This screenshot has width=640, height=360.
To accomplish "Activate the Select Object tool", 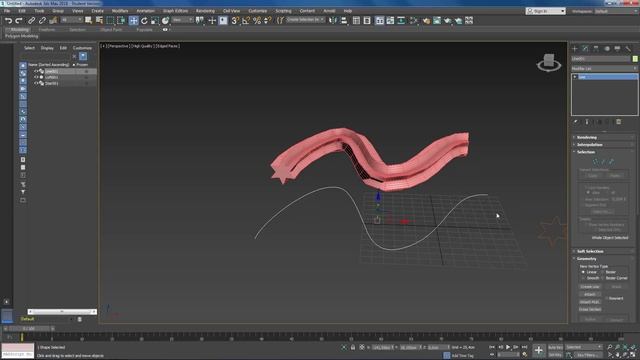I will pyautogui.click(x=88, y=20).
